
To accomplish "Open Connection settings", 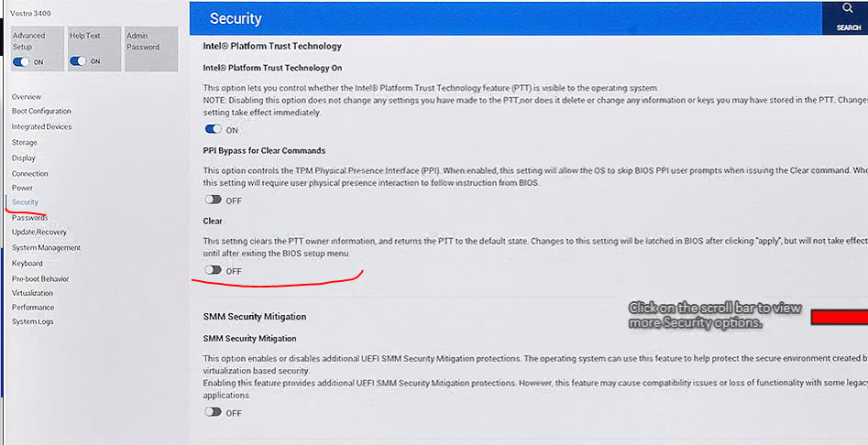I will [30, 174].
